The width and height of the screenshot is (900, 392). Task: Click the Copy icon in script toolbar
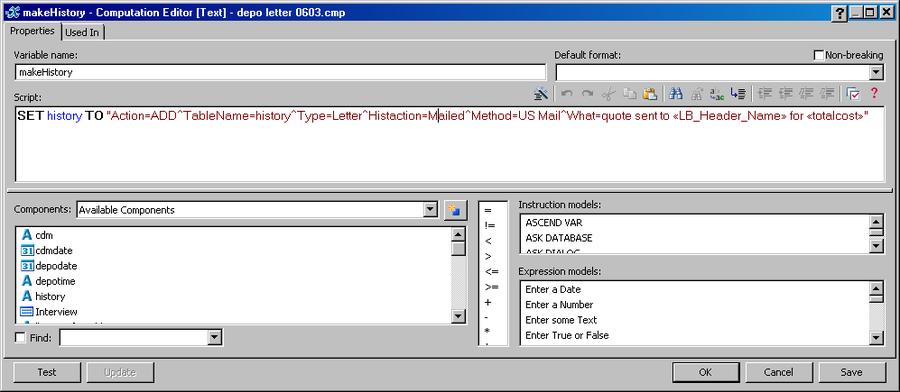pos(630,94)
